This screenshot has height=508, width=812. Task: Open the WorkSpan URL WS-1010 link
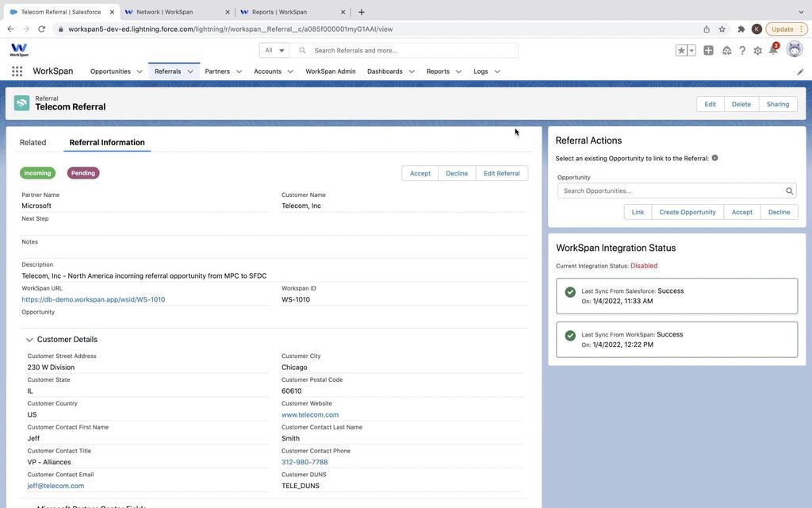pyautogui.click(x=94, y=299)
